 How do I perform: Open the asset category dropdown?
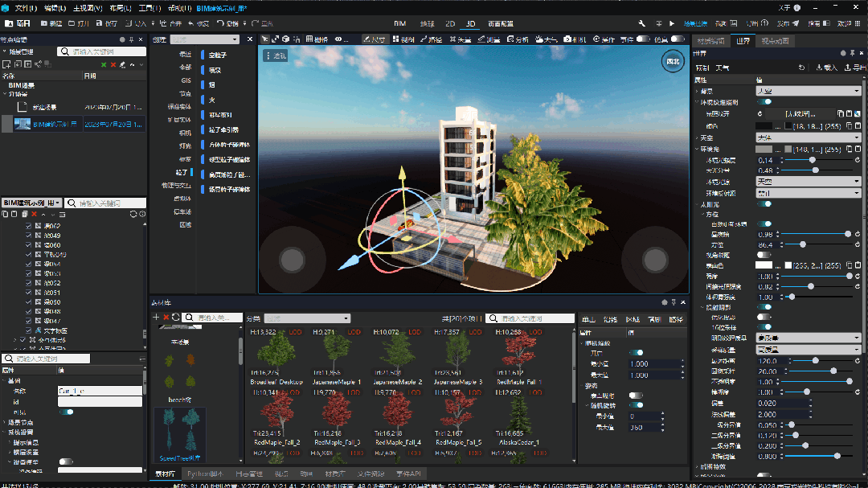307,318
